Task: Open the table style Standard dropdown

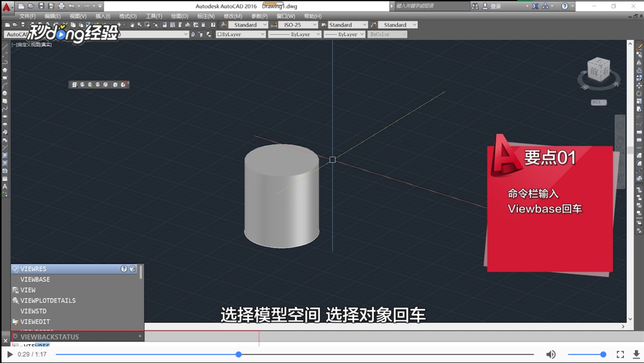Action: click(x=348, y=25)
